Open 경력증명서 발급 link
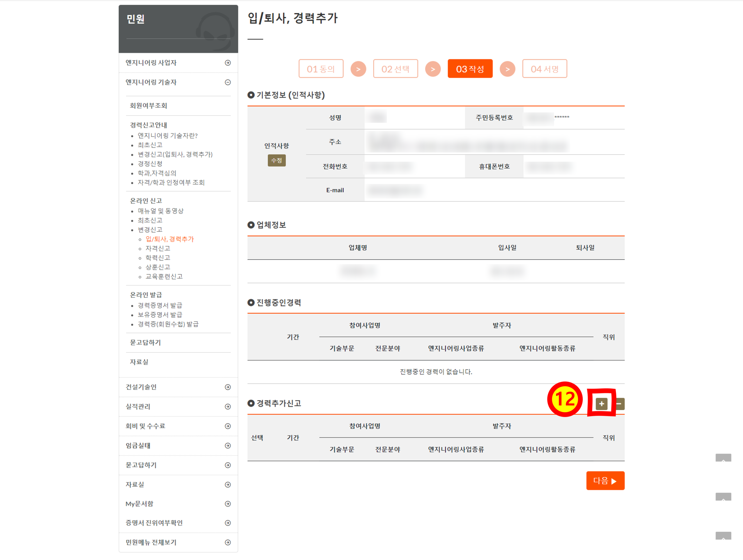The height and width of the screenshot is (560, 743). coord(160,305)
